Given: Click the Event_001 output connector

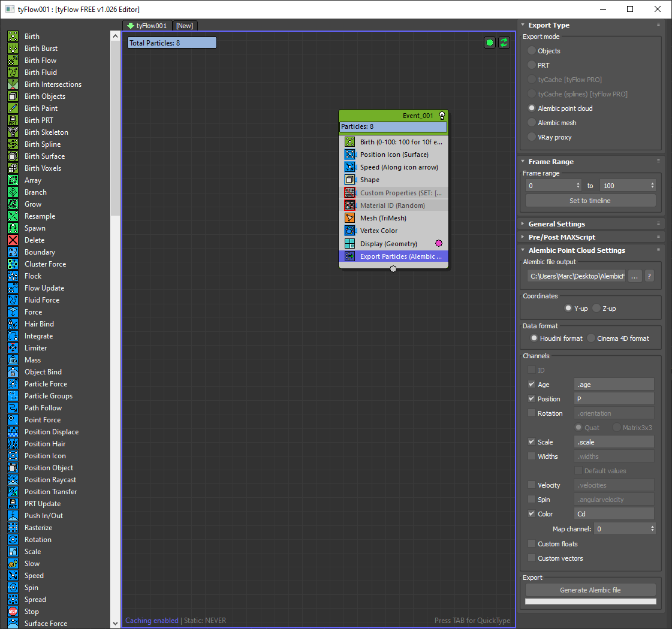Looking at the screenshot, I should (393, 269).
